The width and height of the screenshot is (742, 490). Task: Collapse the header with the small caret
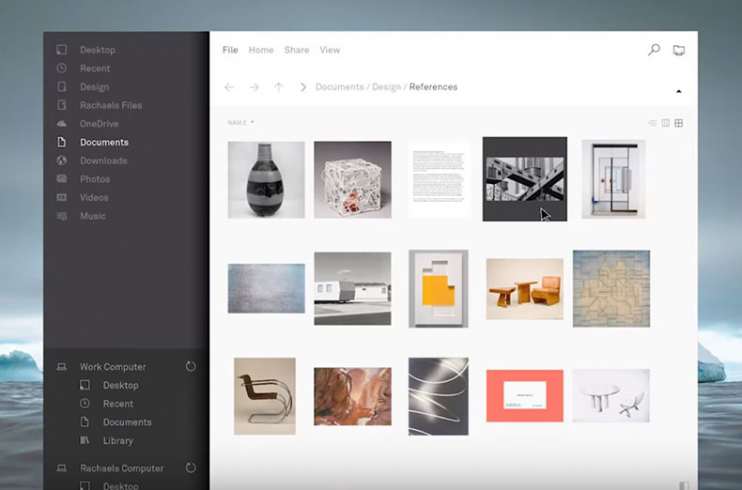click(679, 91)
